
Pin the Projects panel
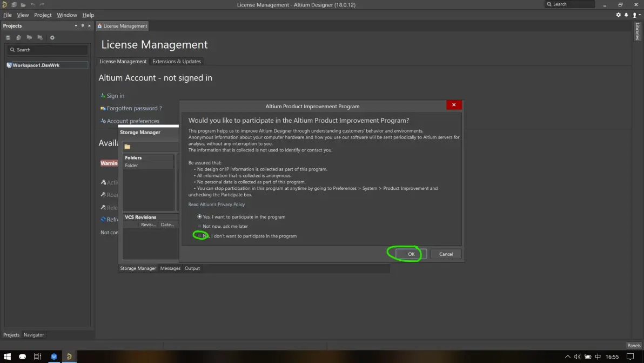(83, 25)
